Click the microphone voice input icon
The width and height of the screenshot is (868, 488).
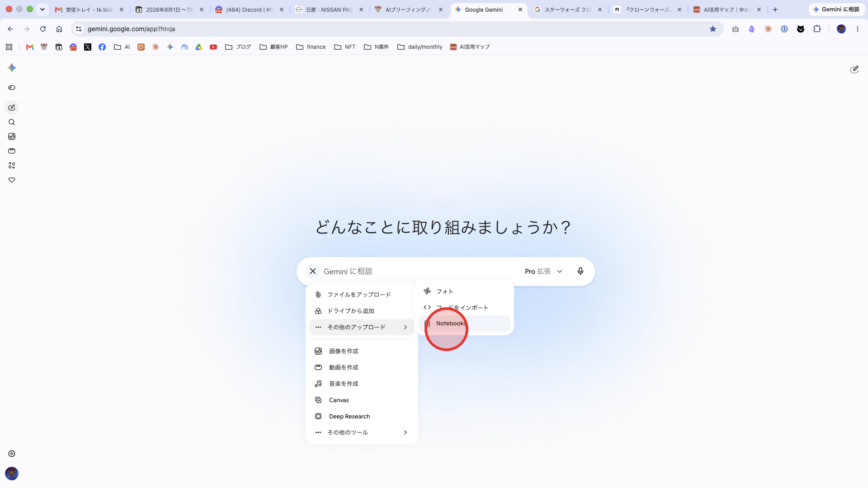580,271
